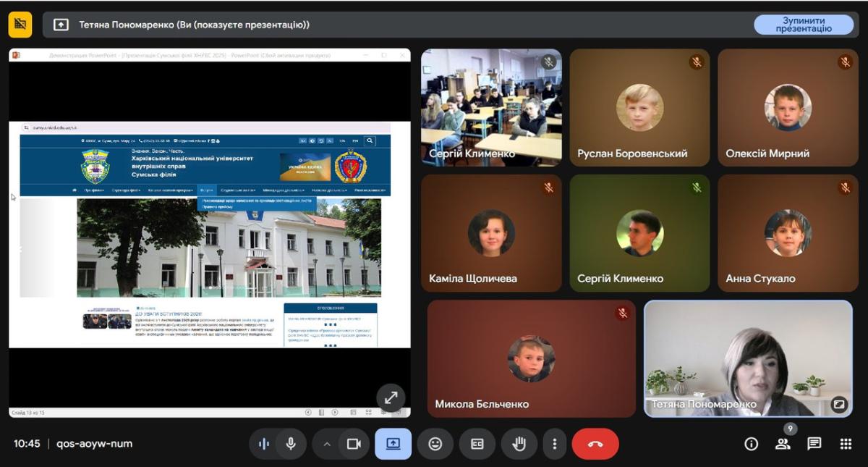
Task: Click the screen share presenting icon
Action: [x=393, y=444]
